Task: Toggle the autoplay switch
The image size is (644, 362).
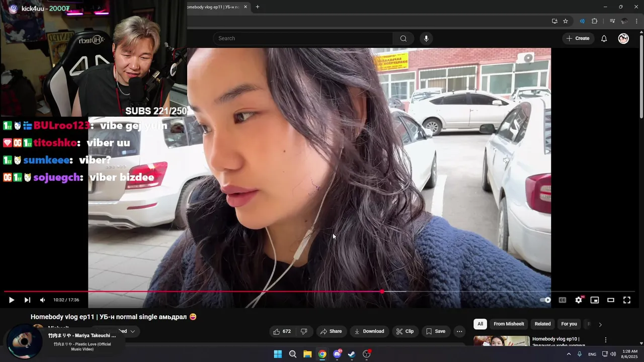Action: pos(546,300)
